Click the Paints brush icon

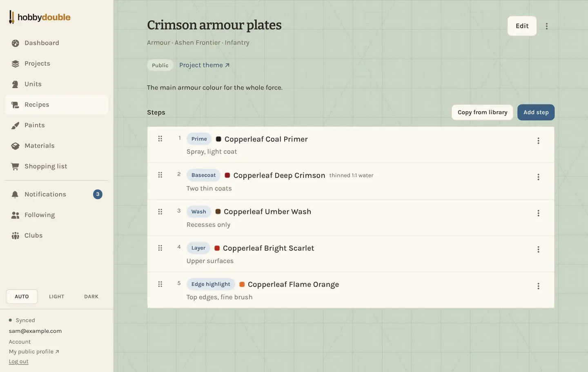coord(16,125)
